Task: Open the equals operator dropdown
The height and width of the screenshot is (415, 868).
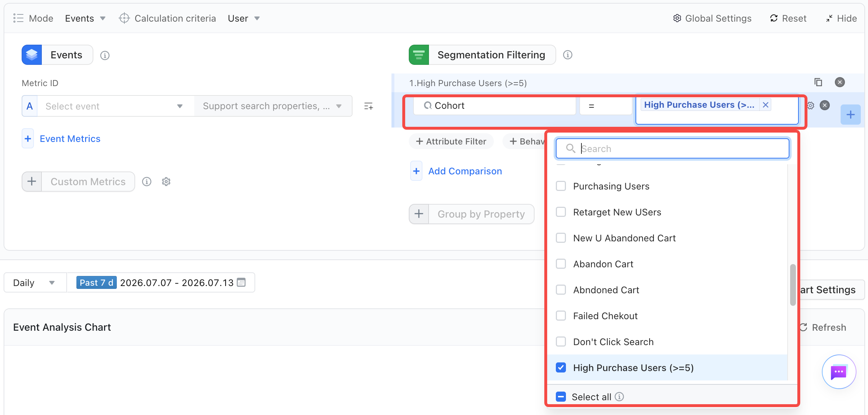Action: (606, 106)
